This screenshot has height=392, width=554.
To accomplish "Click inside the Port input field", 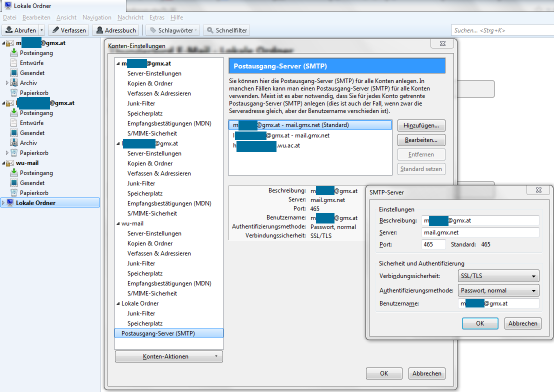I will 433,244.
